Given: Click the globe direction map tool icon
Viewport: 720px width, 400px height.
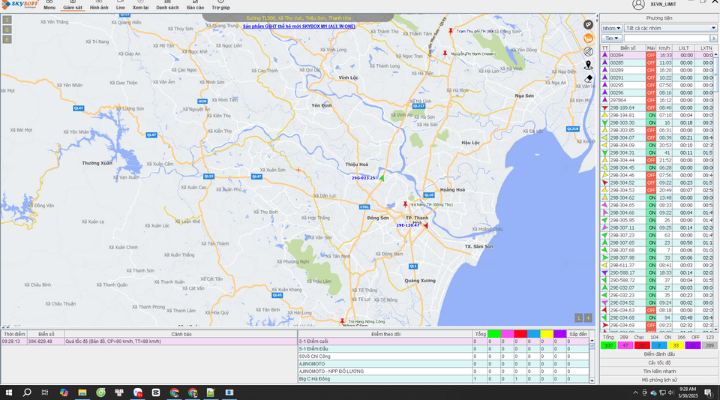Looking at the screenshot, I should 588,52.
